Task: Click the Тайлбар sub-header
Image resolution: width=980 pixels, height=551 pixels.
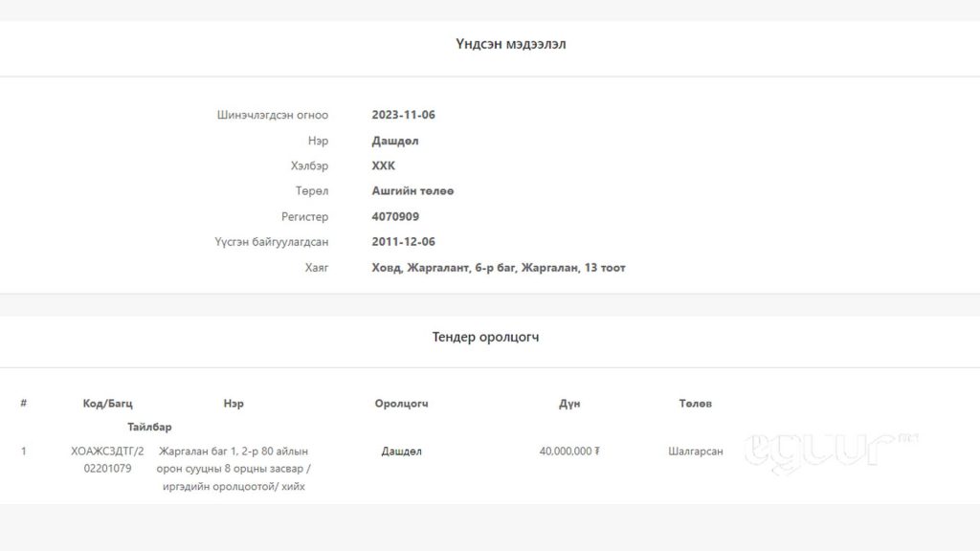Action: 149,427
